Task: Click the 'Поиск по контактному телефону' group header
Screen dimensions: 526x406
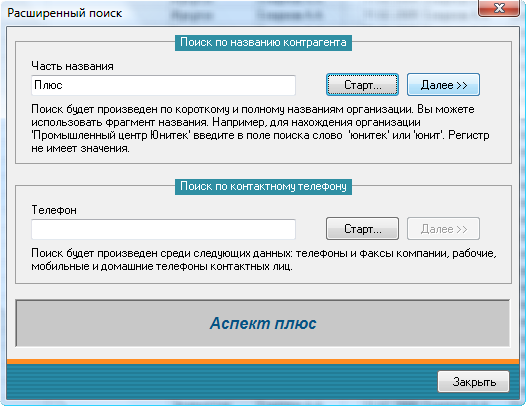Action: pos(263,186)
